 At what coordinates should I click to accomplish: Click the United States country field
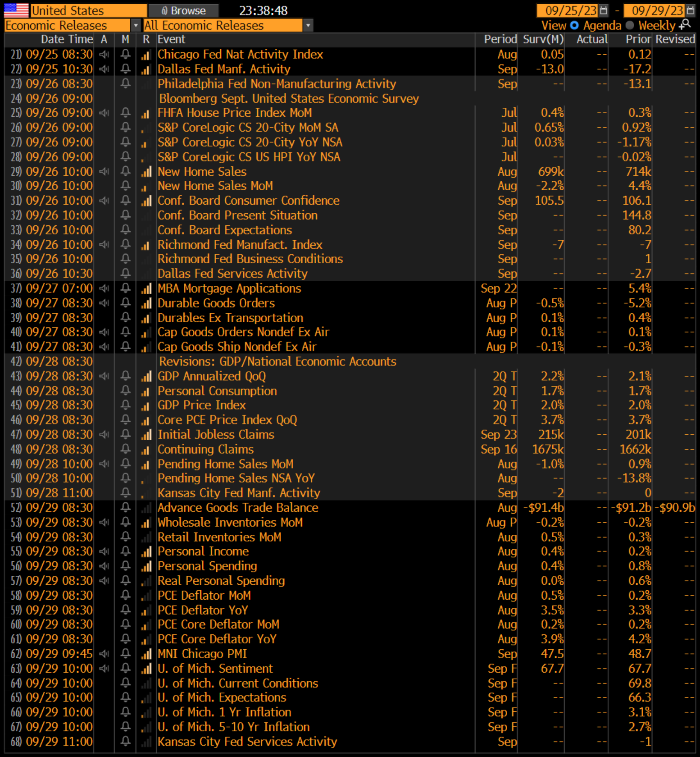click(x=88, y=10)
